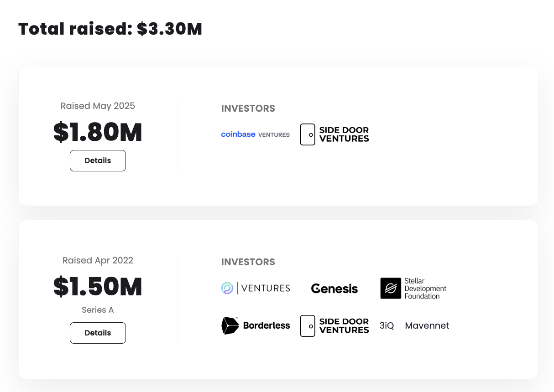
Task: Open the Mavennet investor link
Action: coord(427,326)
